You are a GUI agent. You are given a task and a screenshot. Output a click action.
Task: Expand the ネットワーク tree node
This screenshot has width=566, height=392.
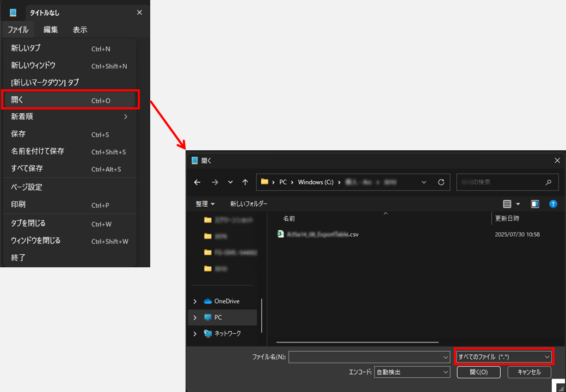pos(195,334)
